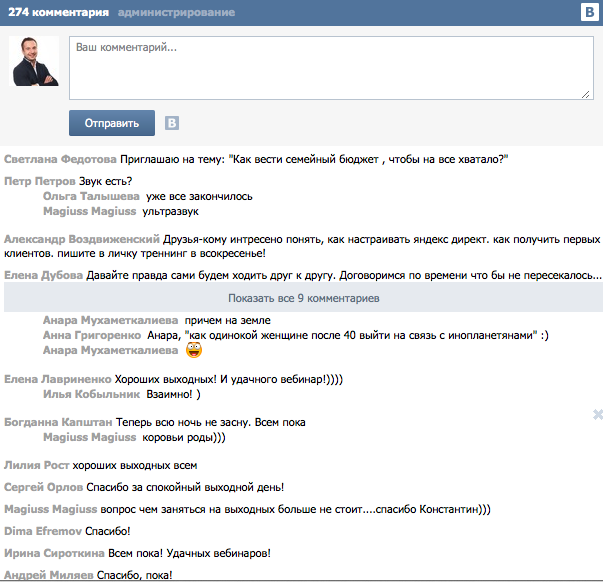Image resolution: width=603 pixels, height=582 pixels.
Task: Open Ольга Талышева profile
Action: 91,196
